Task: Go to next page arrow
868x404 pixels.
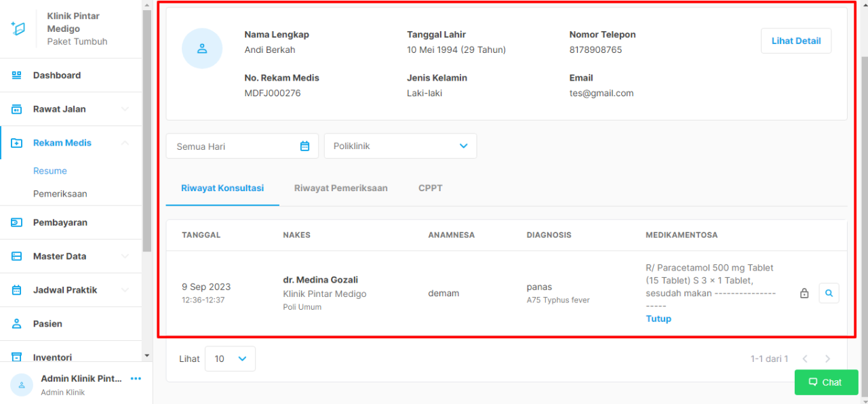Action: [827, 359]
